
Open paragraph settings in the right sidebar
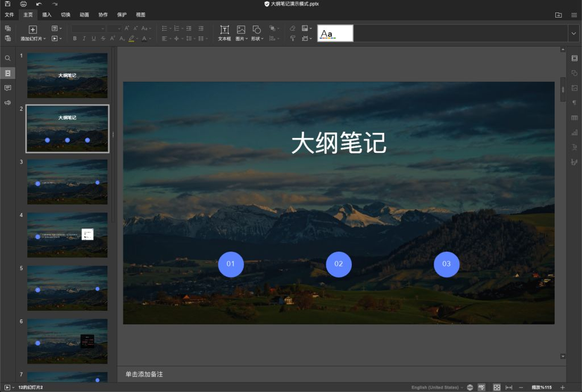574,103
